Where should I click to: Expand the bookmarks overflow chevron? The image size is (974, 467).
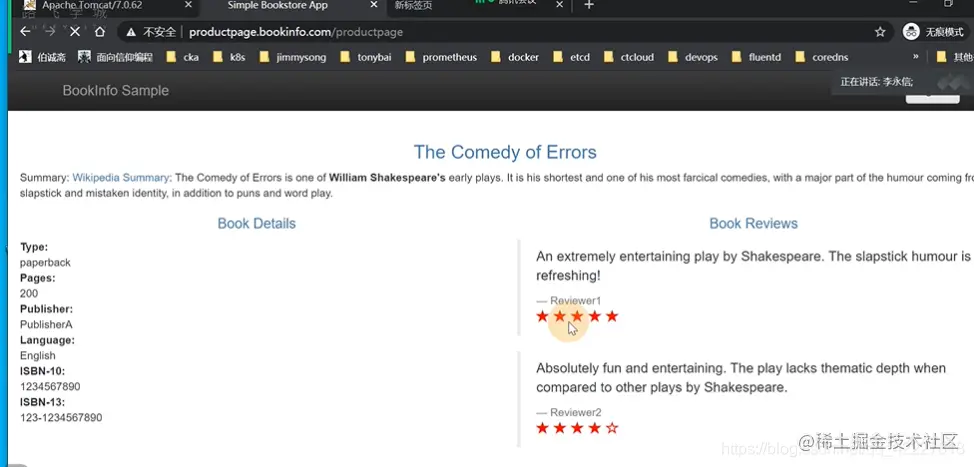pyautogui.click(x=916, y=57)
